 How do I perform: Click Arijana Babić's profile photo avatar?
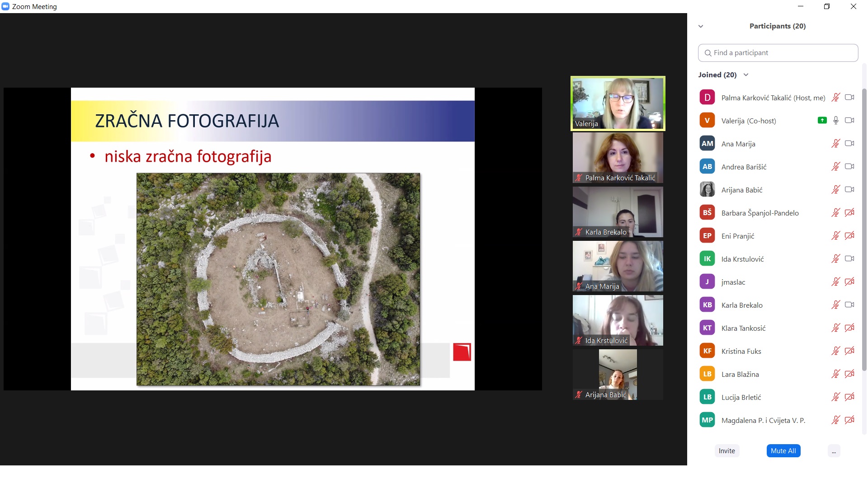[x=707, y=189]
